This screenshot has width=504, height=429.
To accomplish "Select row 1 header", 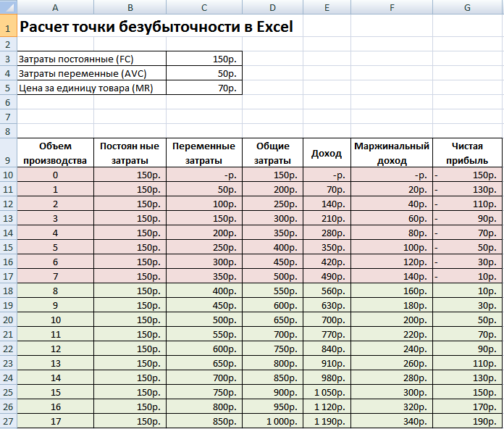I will click(x=9, y=26).
